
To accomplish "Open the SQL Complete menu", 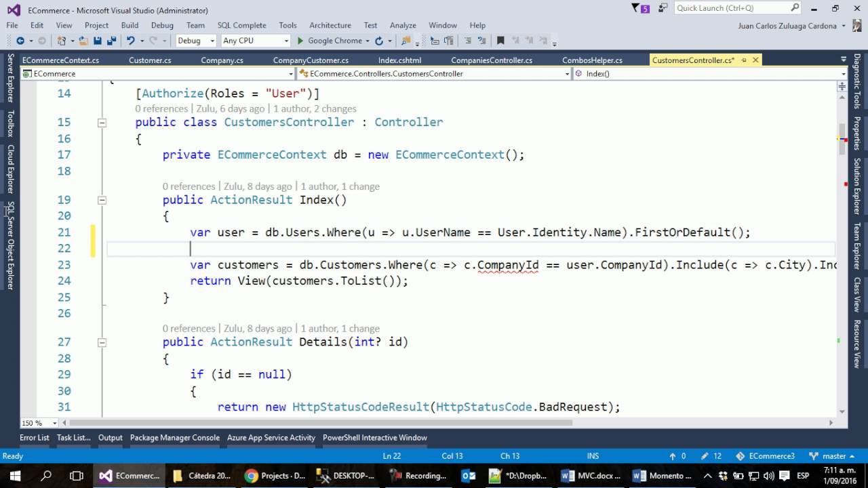I will click(x=241, y=25).
